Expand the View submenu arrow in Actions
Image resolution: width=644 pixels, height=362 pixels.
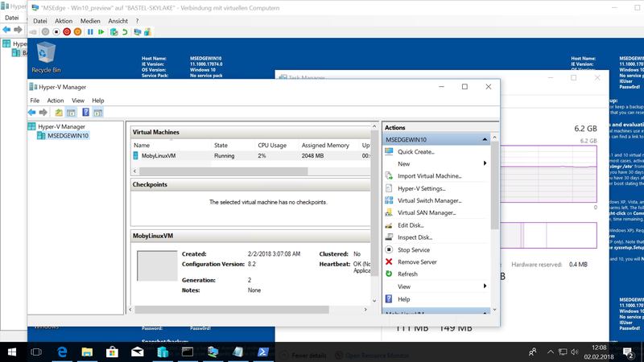[x=485, y=286]
